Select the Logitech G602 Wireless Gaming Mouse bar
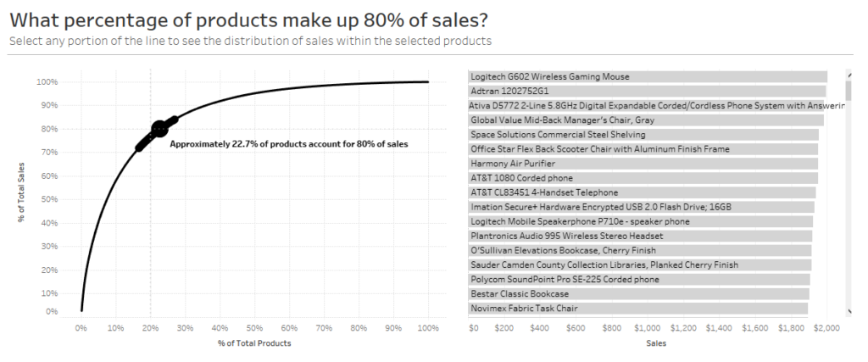Screen dimensions: 868x362 [x=647, y=76]
